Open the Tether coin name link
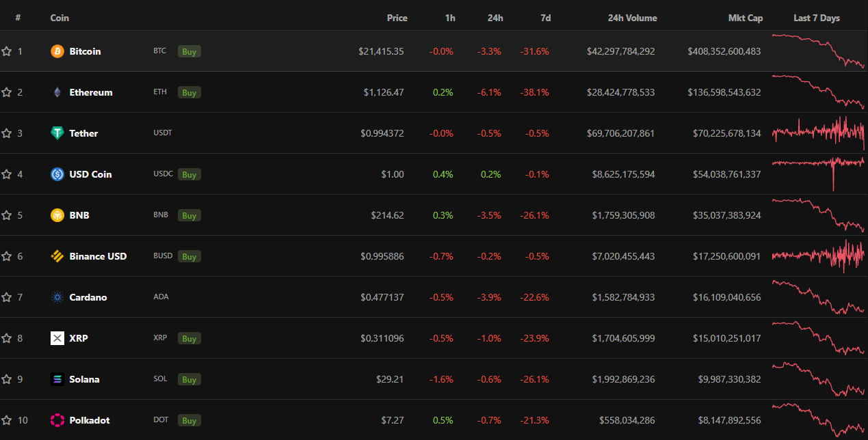This screenshot has height=440, width=868. (x=83, y=133)
